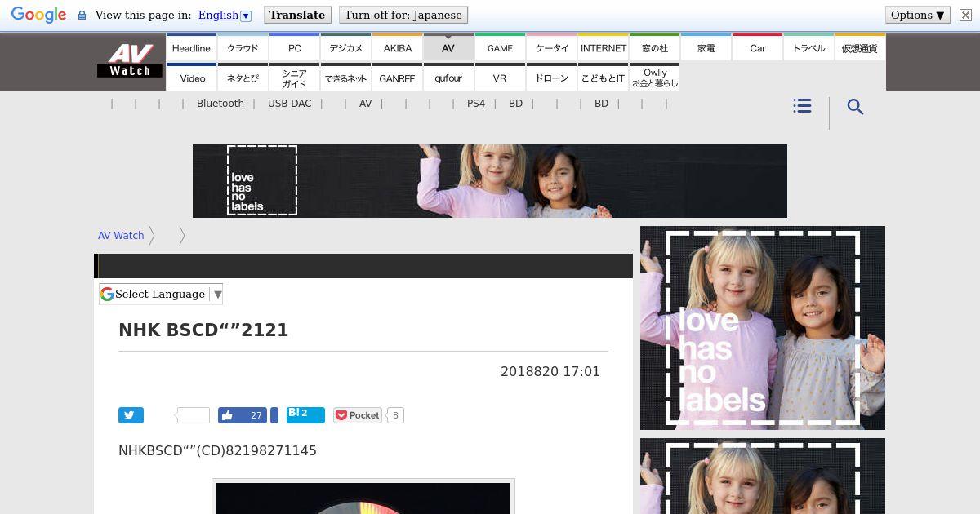
Task: Open the Select Language dropdown
Action: [x=161, y=294]
